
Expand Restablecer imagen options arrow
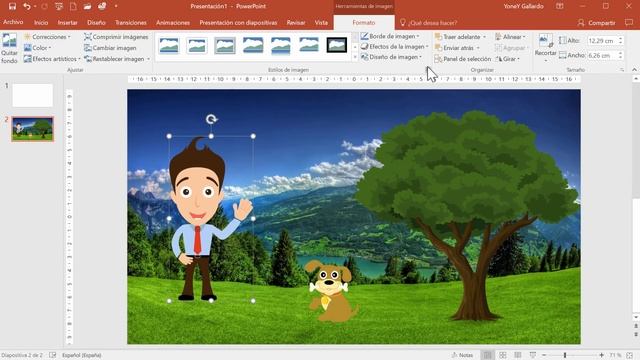148,59
